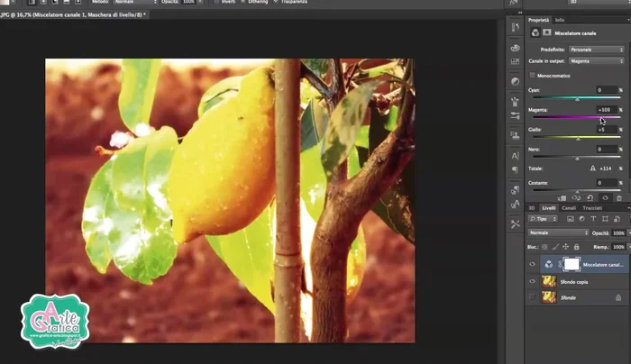The height and width of the screenshot is (364, 631).
Task: Click the clip-to-layer icon in Properties panel
Action: (x=561, y=197)
